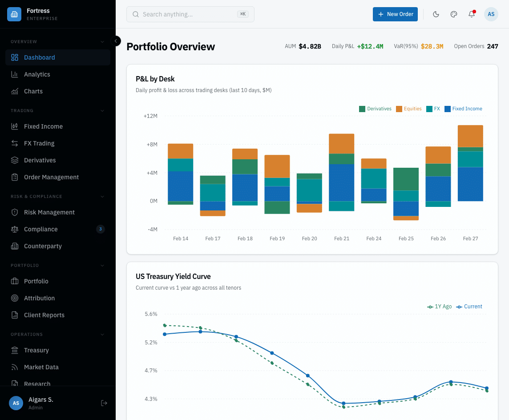
Task: Click the Compliance badge showing 3
Action: 101,229
